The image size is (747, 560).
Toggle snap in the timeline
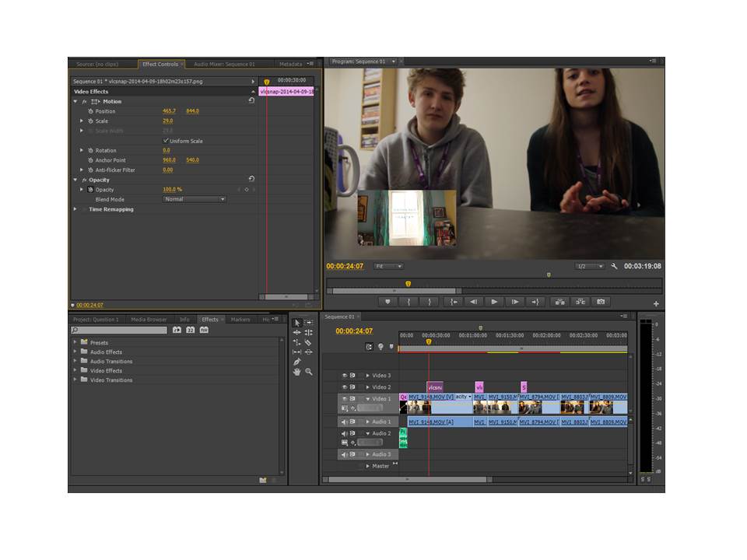pyautogui.click(x=369, y=347)
